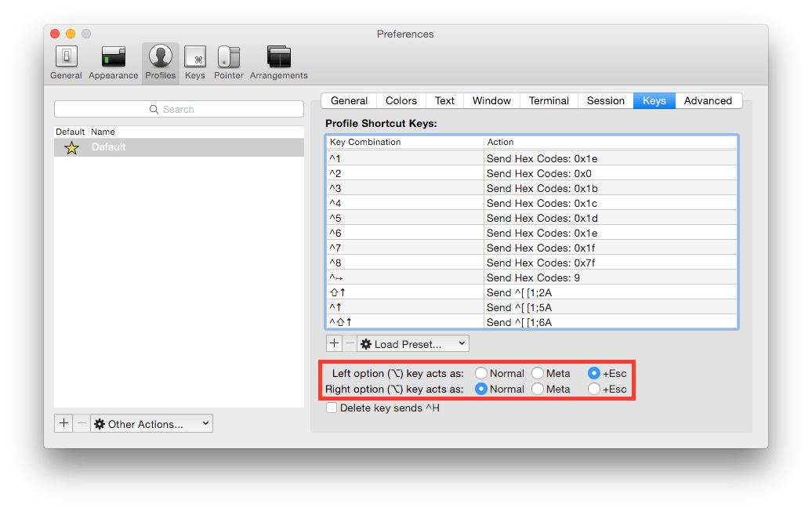Switch to the Advanced tab
This screenshot has width=812, height=511.
(708, 100)
